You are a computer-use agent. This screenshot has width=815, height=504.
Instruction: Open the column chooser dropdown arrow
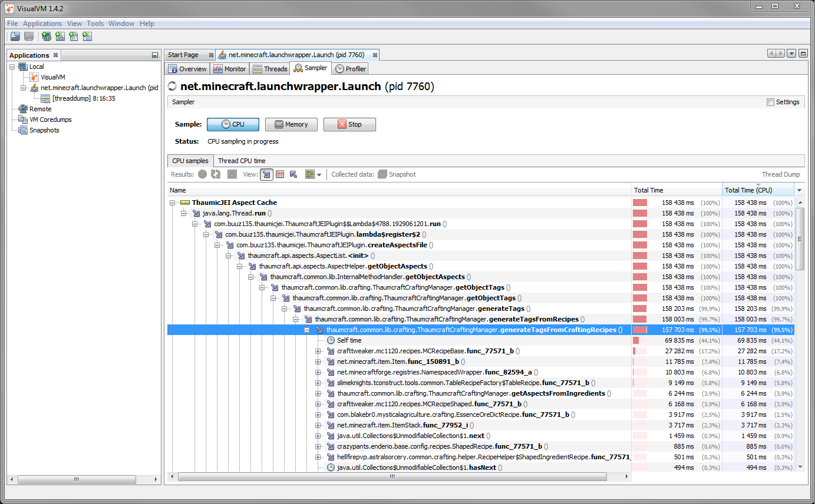[800, 190]
